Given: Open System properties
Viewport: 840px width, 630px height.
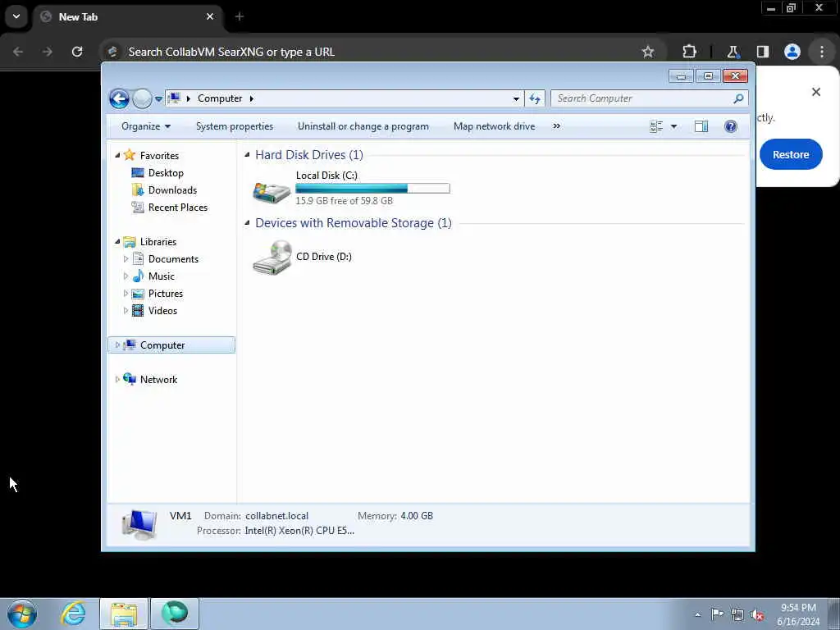Looking at the screenshot, I should pos(234,126).
